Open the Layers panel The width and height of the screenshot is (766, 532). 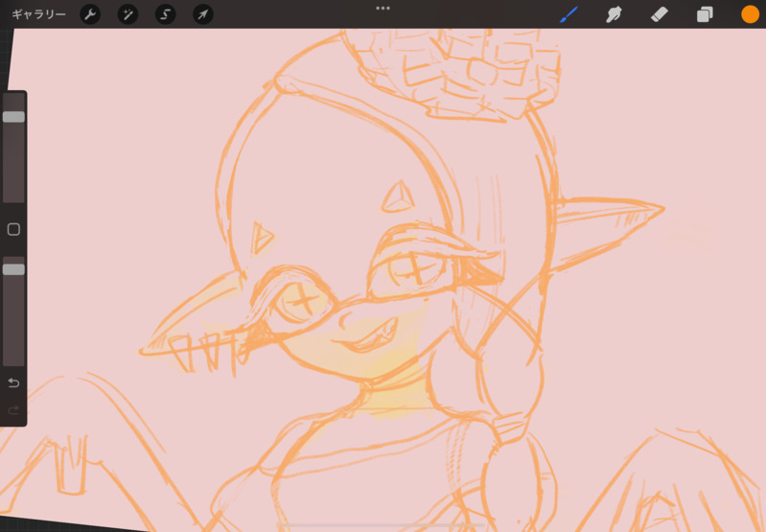click(x=705, y=14)
